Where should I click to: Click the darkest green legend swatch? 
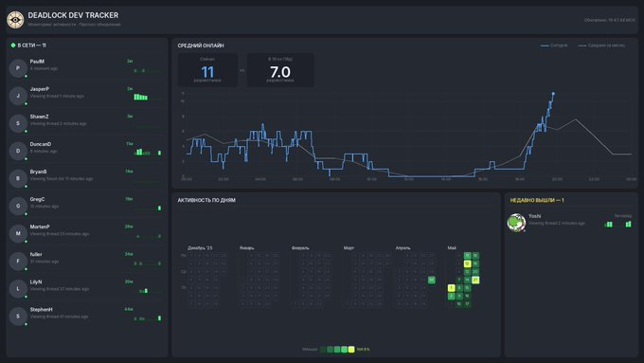click(323, 350)
